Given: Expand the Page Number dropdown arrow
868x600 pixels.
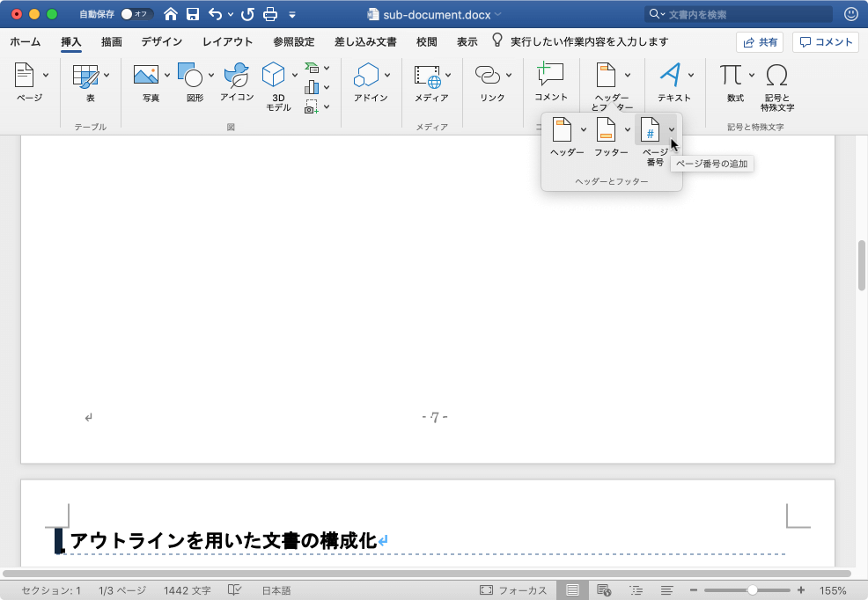Looking at the screenshot, I should [x=672, y=130].
